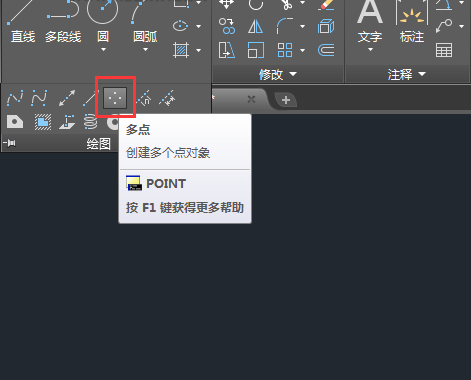Select the 3D Polyline tool icon

coord(67,122)
